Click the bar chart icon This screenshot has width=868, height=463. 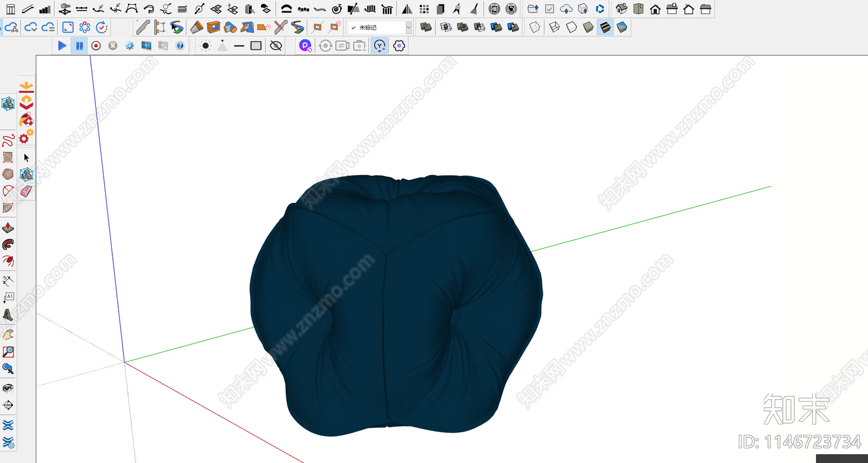tap(44, 9)
